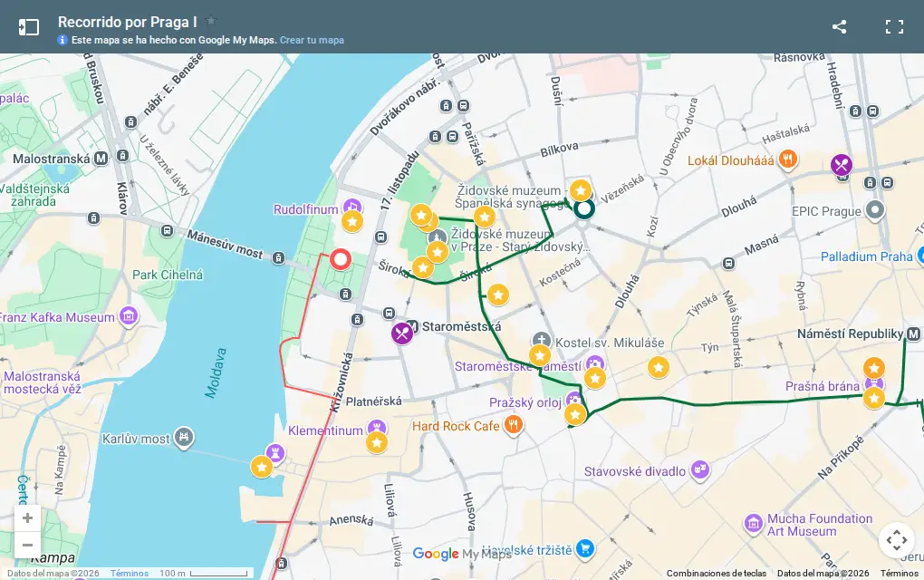Click the Lokál Dlouhááá restaurant icon
Image resolution: width=924 pixels, height=580 pixels.
[x=788, y=159]
